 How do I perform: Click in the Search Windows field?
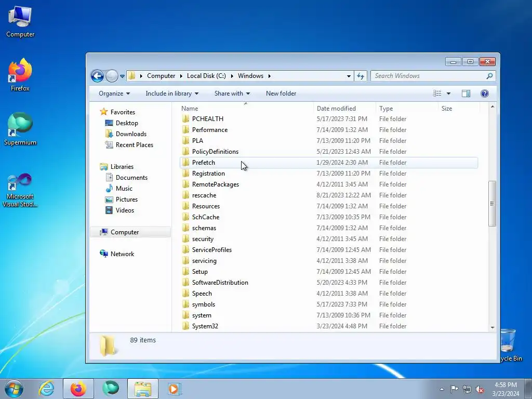[x=433, y=76]
